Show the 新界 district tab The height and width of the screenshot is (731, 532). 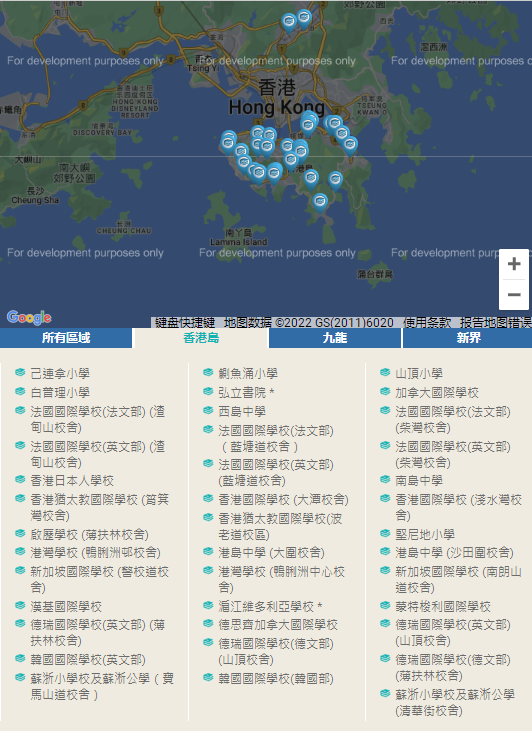(468, 338)
